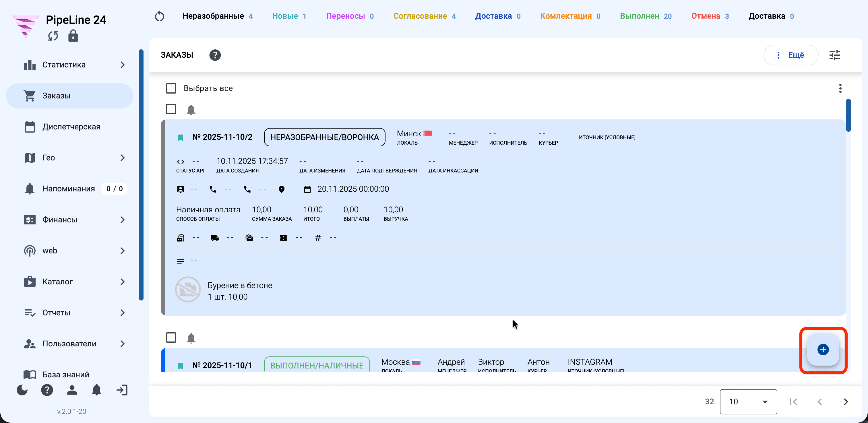Screen dimensions: 868x423
Task: Tick the checkbox above order 2025-11-10/2
Action: [171, 109]
